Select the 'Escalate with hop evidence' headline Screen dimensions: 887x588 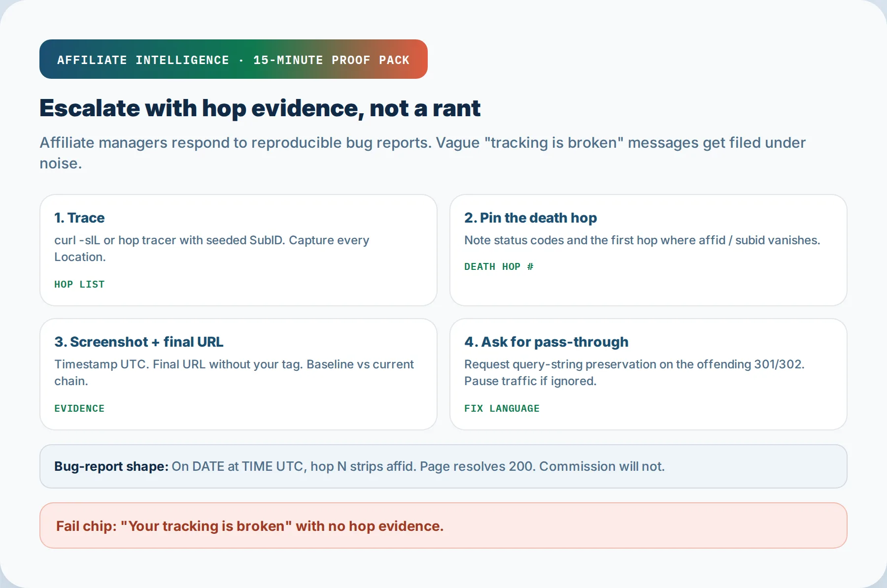click(260, 108)
